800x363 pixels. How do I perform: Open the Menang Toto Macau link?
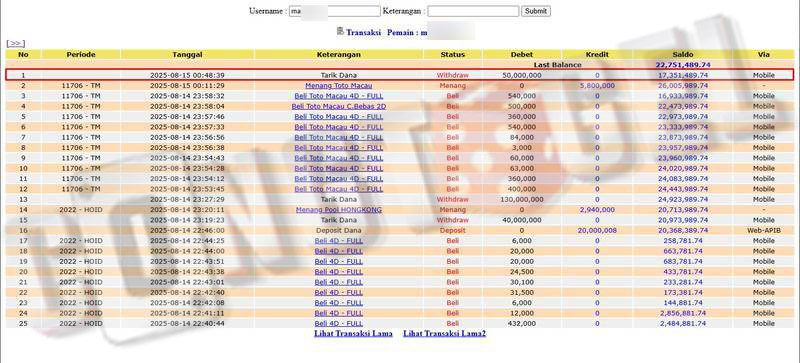click(339, 86)
